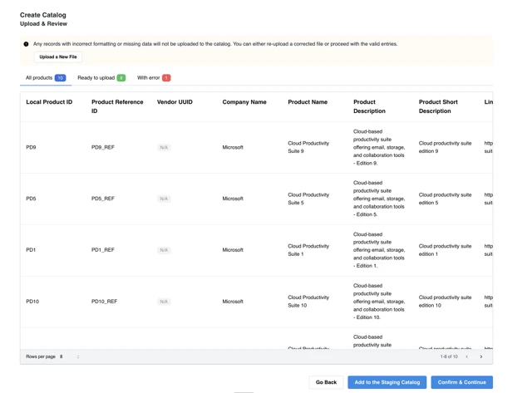Go to the previous page of results
The image size is (532, 393).
466,356
